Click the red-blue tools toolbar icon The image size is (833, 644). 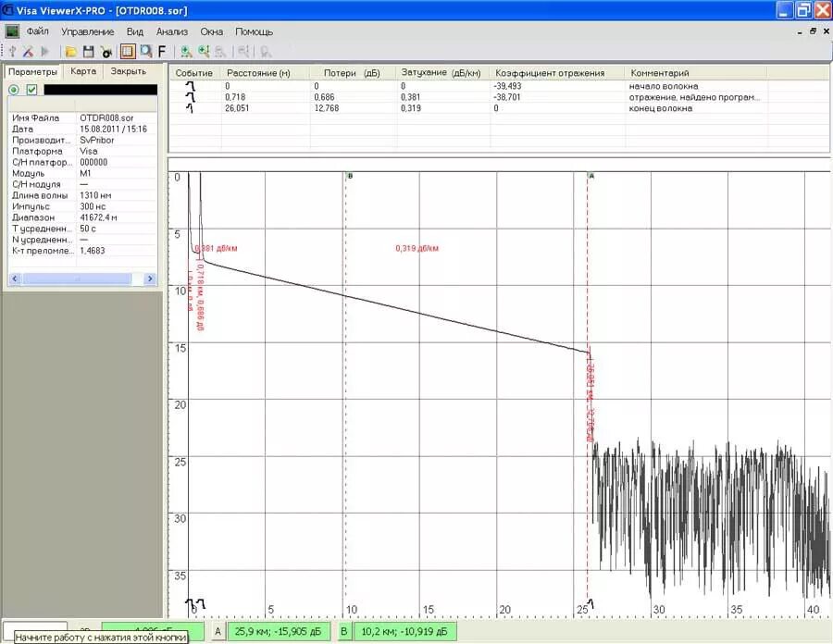(28, 52)
